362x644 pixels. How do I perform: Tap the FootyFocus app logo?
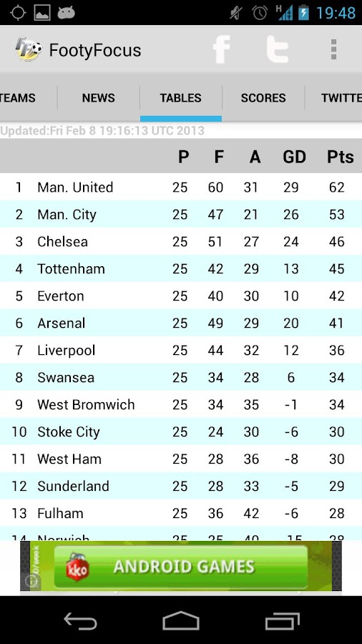point(28,49)
